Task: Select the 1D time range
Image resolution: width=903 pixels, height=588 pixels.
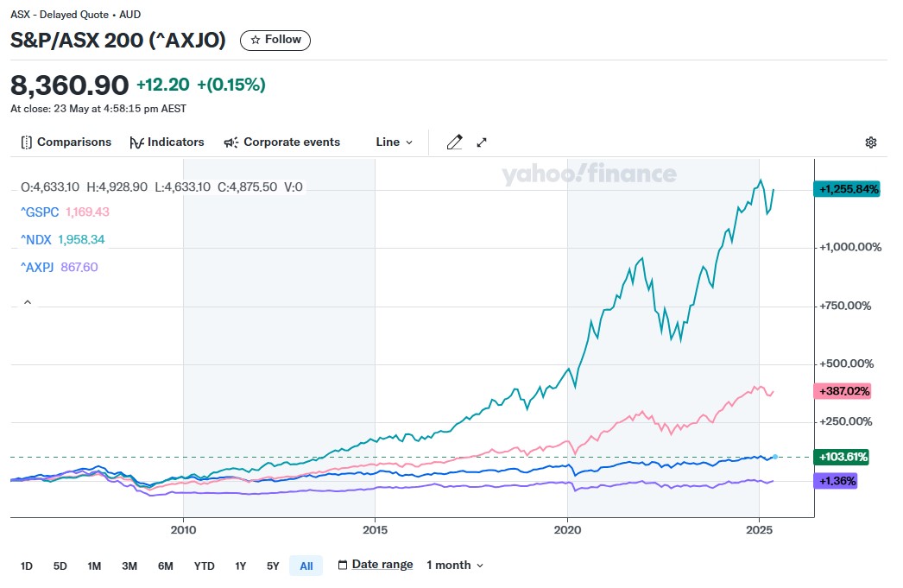Action: pyautogui.click(x=27, y=566)
